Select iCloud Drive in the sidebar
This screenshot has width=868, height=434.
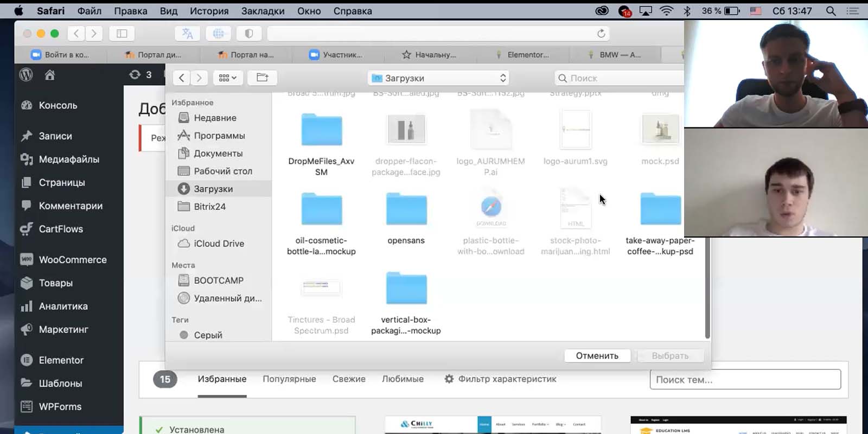pyautogui.click(x=218, y=244)
